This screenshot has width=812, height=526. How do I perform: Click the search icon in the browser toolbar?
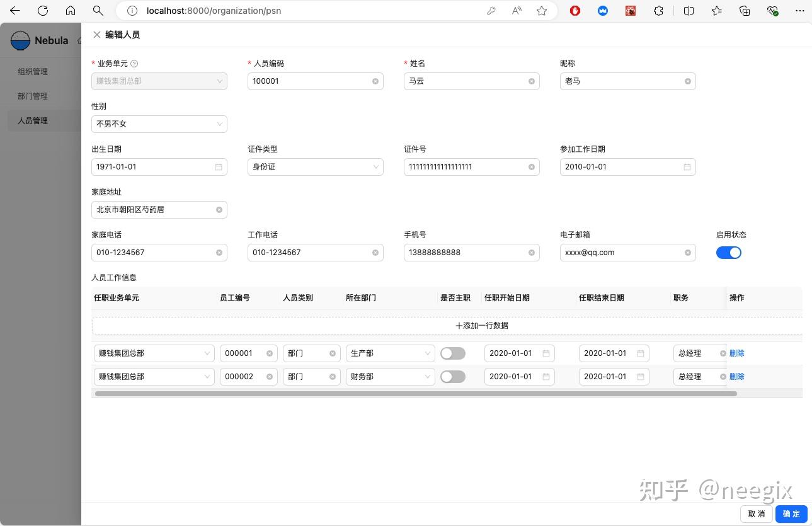pos(98,11)
